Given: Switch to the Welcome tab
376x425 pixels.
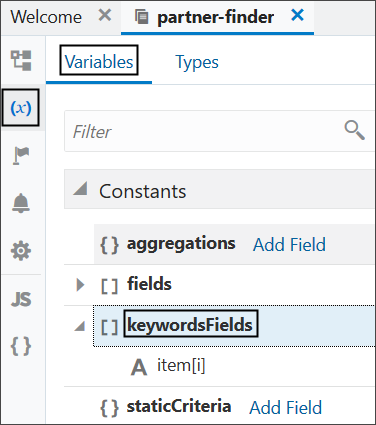Looking at the screenshot, I should (46, 17).
